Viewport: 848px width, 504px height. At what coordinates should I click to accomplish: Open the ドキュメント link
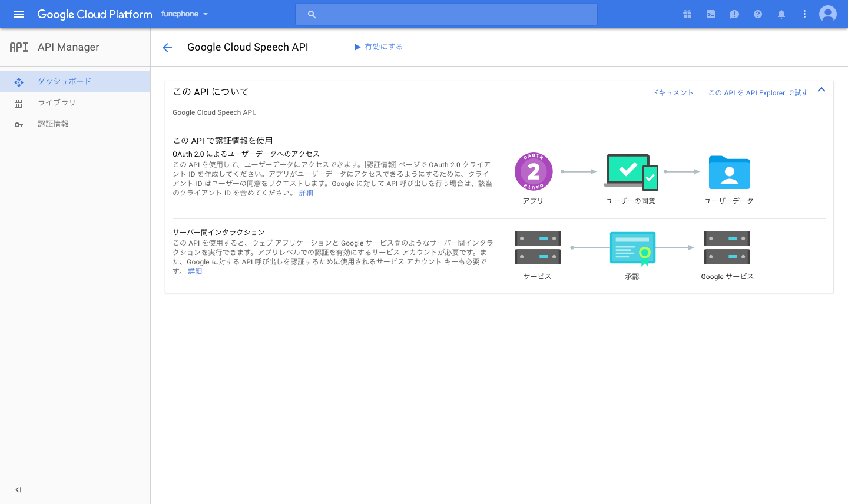coord(673,93)
